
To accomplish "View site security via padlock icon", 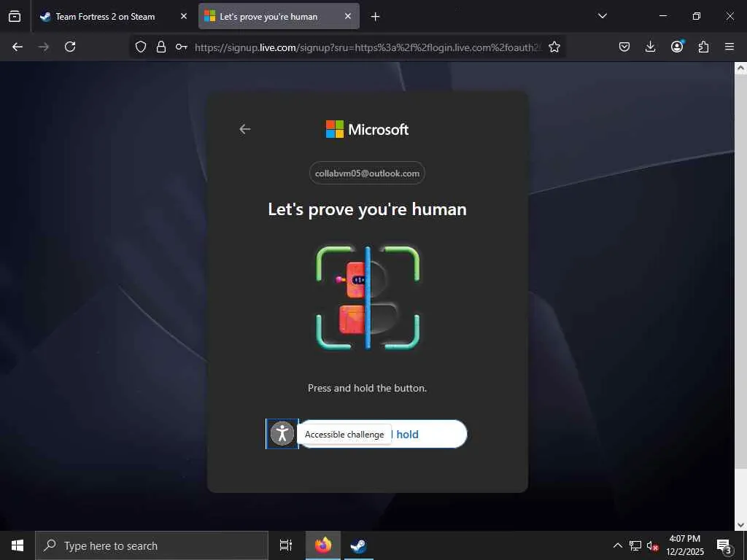I will point(161,47).
